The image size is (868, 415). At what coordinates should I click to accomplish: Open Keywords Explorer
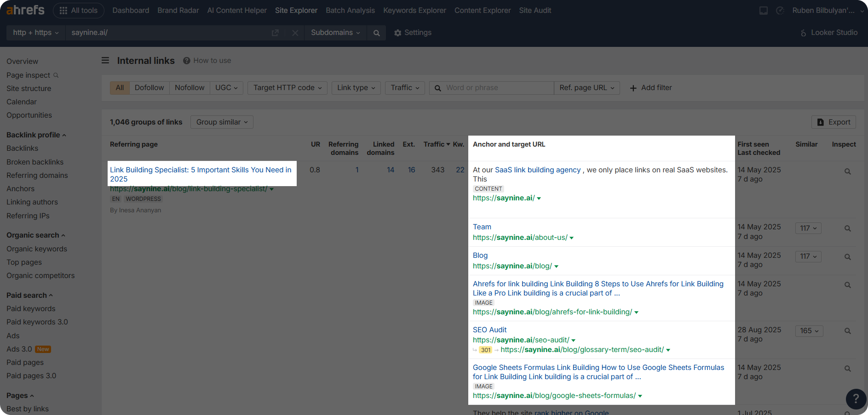coord(414,10)
